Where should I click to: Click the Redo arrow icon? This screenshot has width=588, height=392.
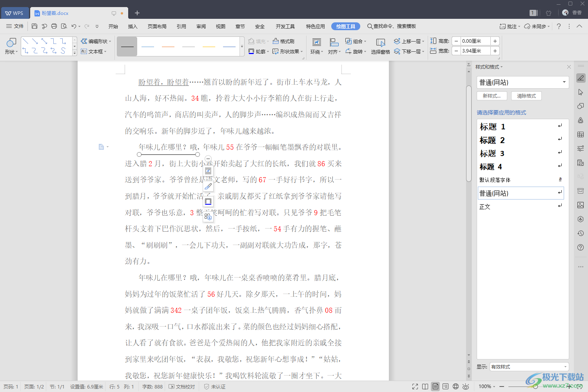pyautogui.click(x=87, y=26)
